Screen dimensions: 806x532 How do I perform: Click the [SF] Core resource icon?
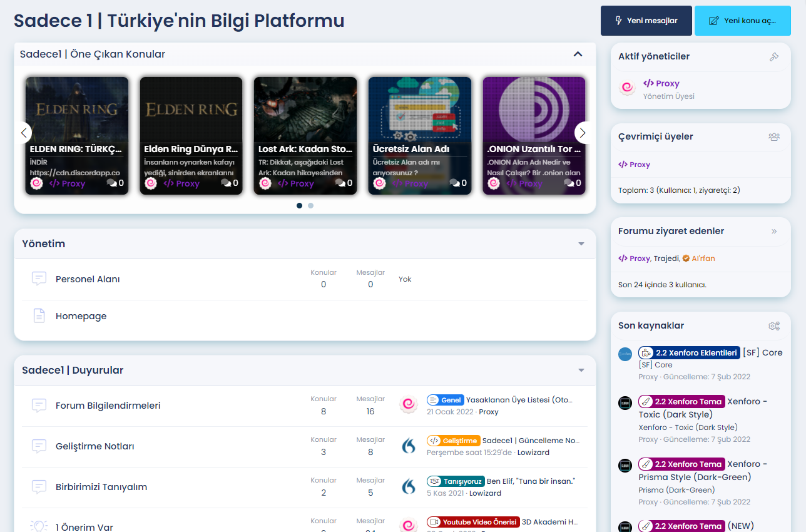625,354
